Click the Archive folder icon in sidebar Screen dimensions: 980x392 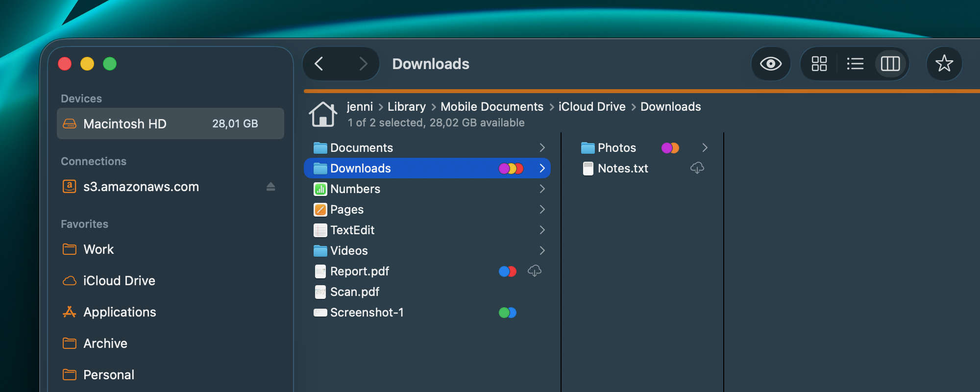point(70,343)
